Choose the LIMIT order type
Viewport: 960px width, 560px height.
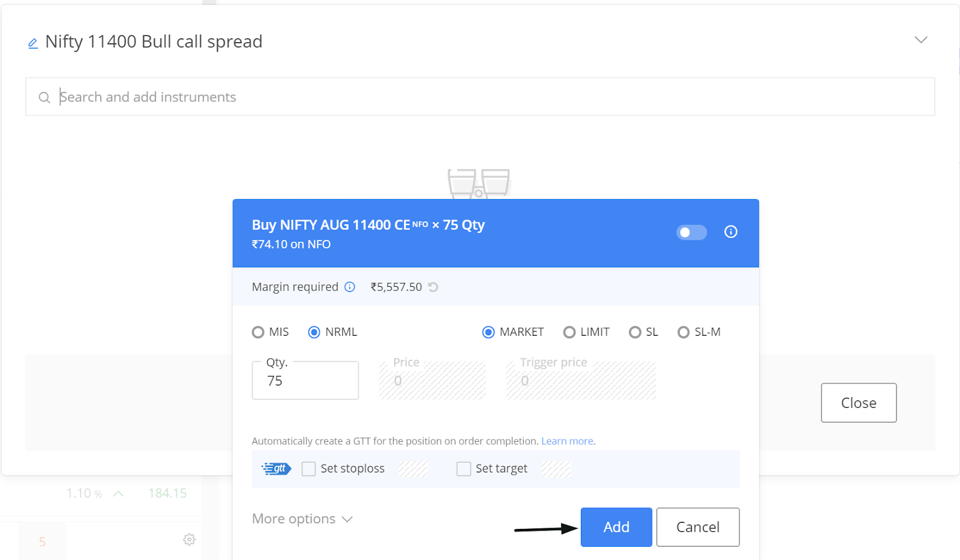pyautogui.click(x=569, y=332)
